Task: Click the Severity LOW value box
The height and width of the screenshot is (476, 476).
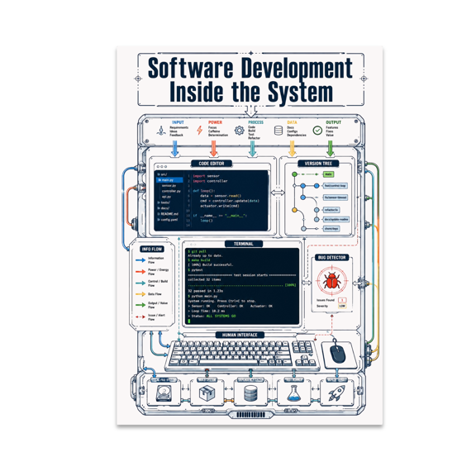Action: point(342,306)
